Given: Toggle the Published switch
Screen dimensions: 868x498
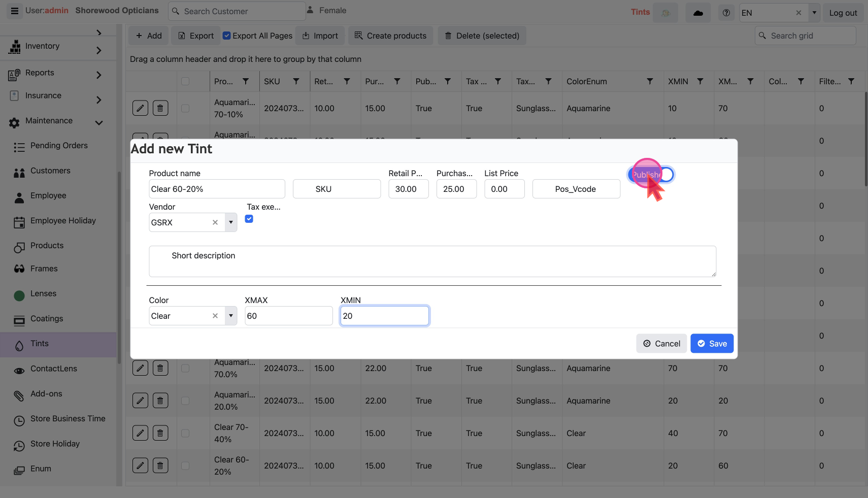Looking at the screenshot, I should pyautogui.click(x=651, y=175).
